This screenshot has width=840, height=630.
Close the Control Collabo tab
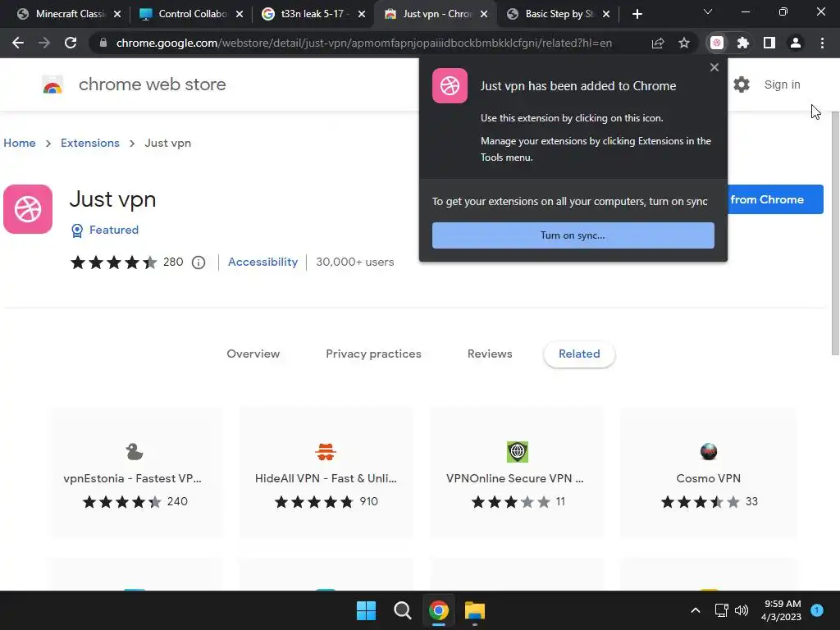coord(240,14)
